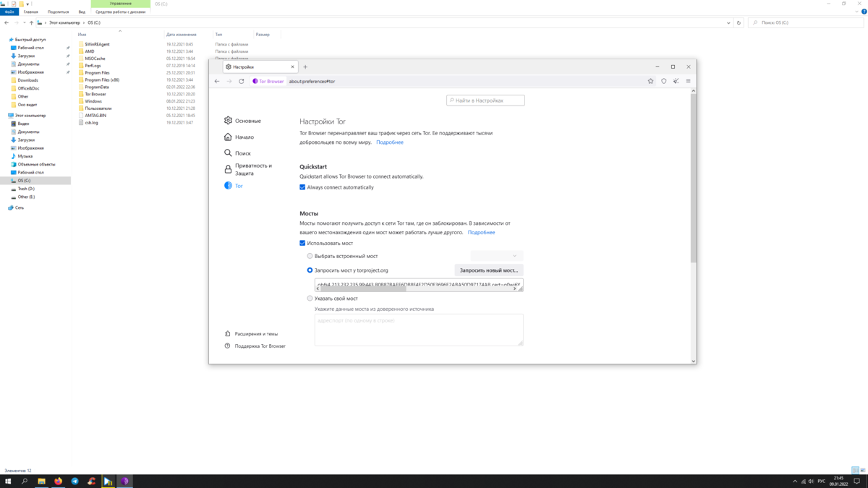Reload the Tor Browser page
868x488 pixels.
242,81
